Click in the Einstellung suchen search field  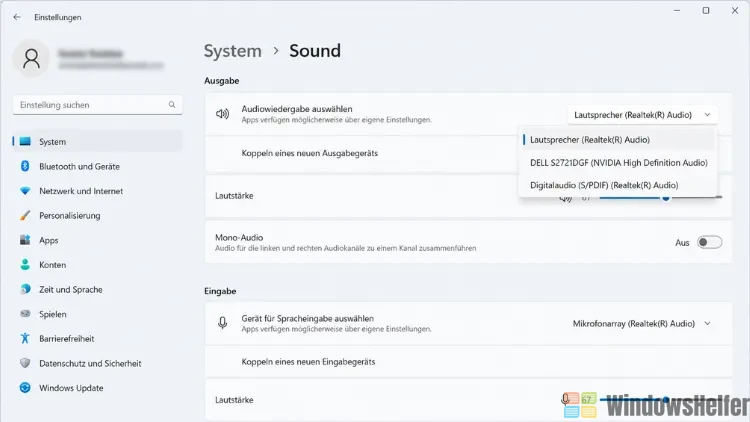click(x=98, y=105)
